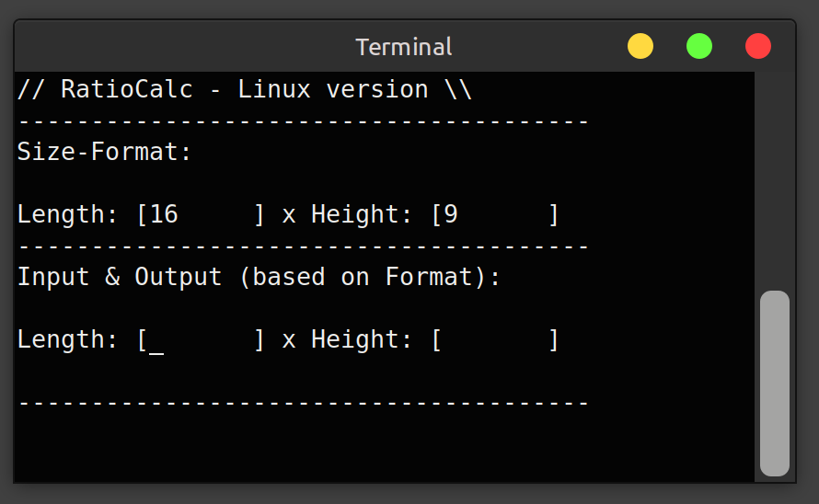Click the bottom dashed separator line

tap(304, 403)
